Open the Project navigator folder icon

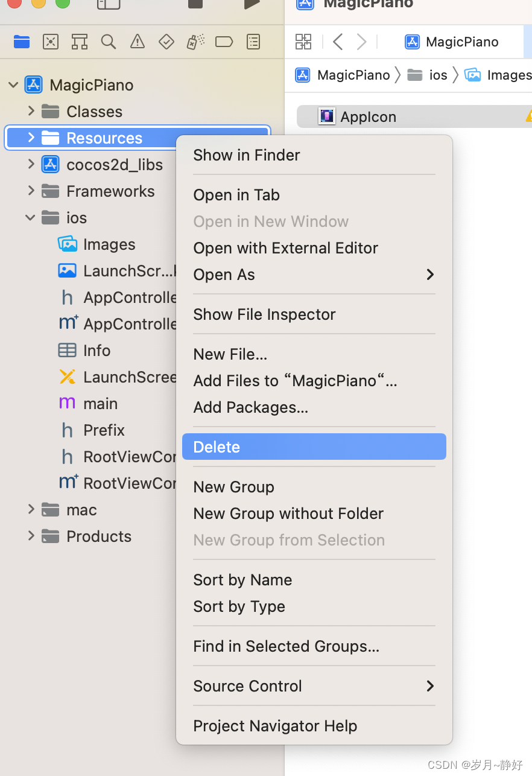[x=22, y=42]
